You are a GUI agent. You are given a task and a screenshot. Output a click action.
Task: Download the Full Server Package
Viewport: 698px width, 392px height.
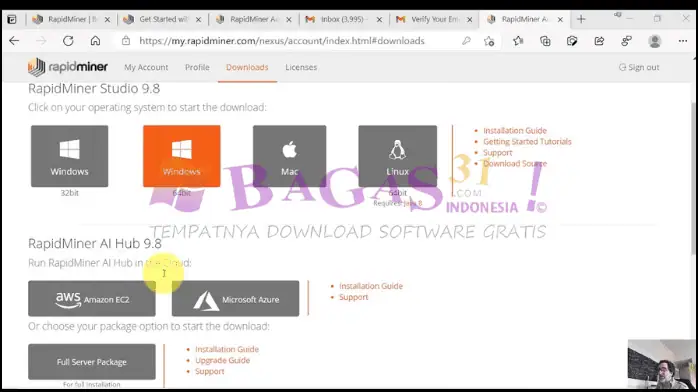click(92, 362)
